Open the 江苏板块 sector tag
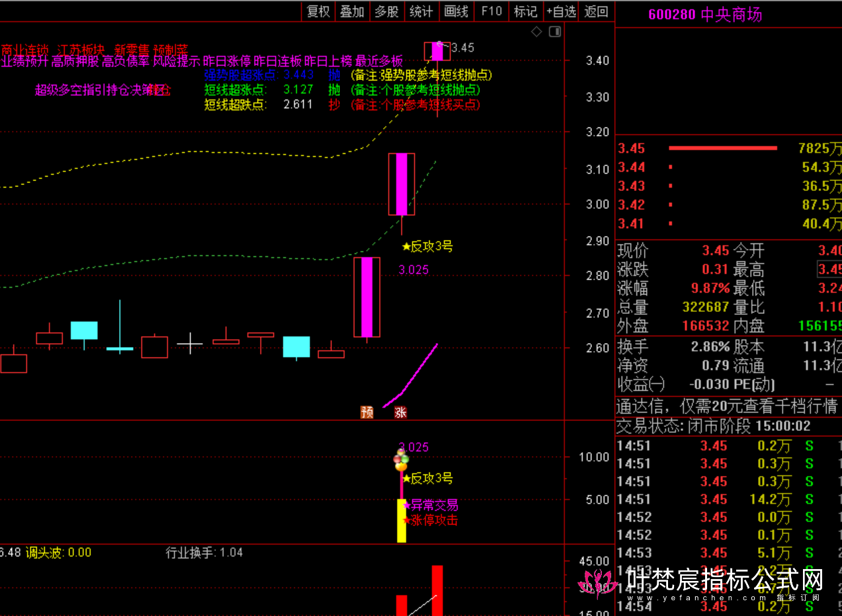Image resolution: width=842 pixels, height=616 pixels. (82, 50)
